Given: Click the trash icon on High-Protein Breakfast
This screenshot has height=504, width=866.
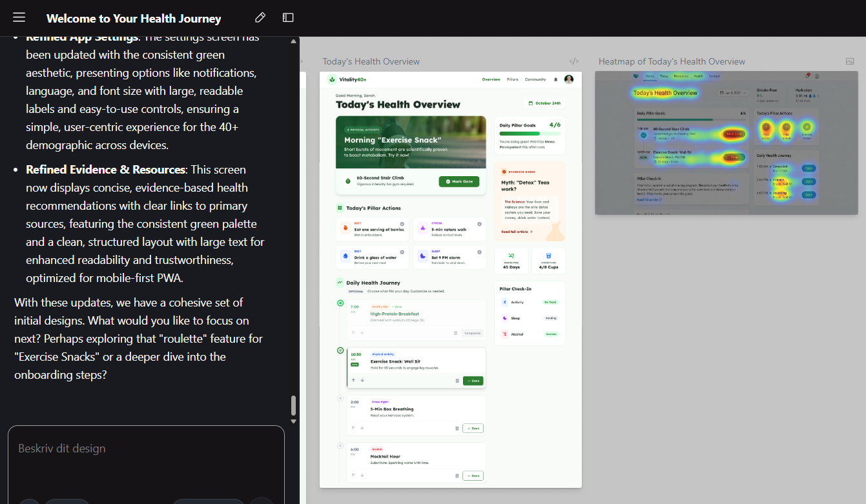Looking at the screenshot, I should click(456, 333).
